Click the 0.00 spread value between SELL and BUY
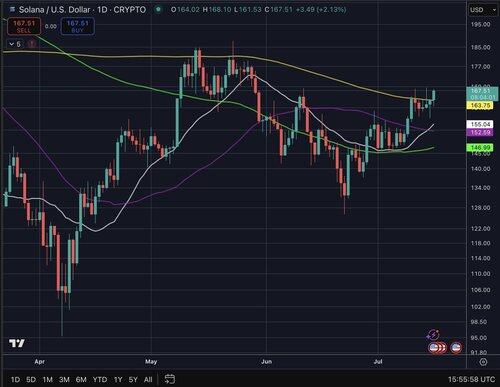500x387 pixels. point(51,26)
